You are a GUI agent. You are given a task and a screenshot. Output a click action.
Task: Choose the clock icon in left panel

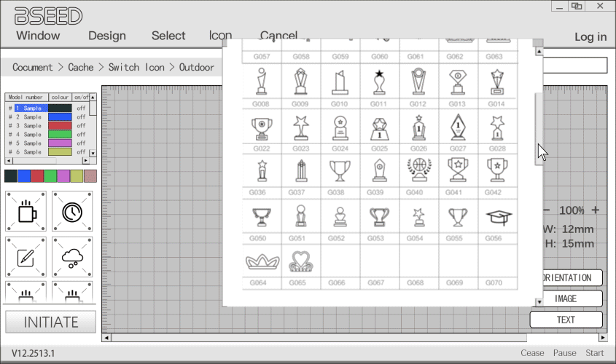coord(72,211)
